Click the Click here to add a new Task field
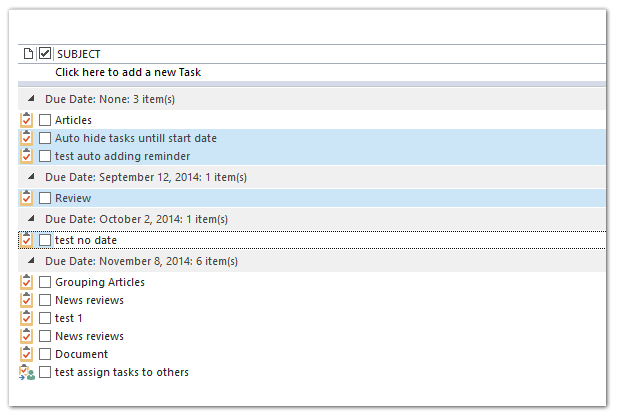The image size is (617, 419). 129,72
